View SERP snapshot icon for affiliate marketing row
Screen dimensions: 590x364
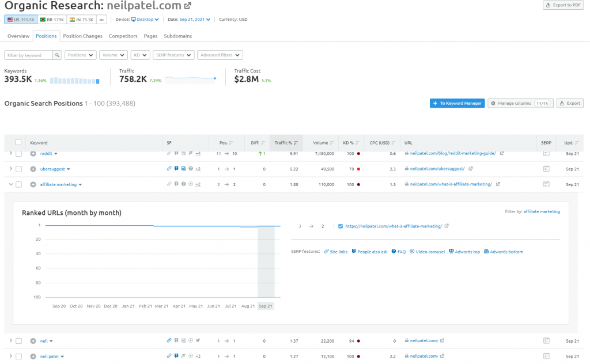546,185
